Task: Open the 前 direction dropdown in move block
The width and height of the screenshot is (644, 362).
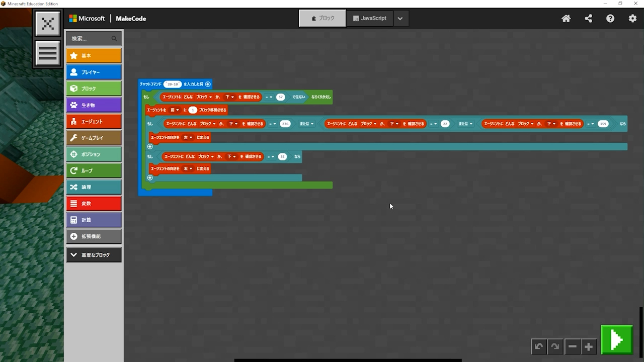Action: (x=175, y=110)
